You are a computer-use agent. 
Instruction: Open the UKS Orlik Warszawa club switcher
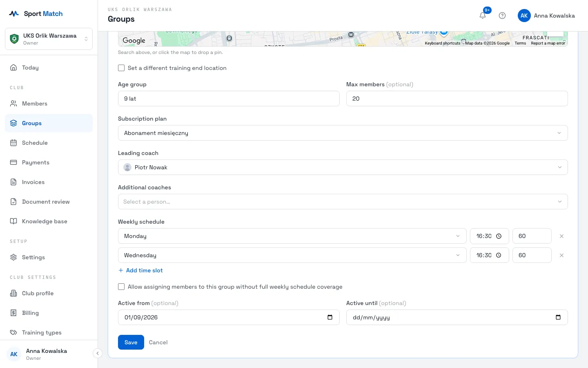pyautogui.click(x=49, y=39)
